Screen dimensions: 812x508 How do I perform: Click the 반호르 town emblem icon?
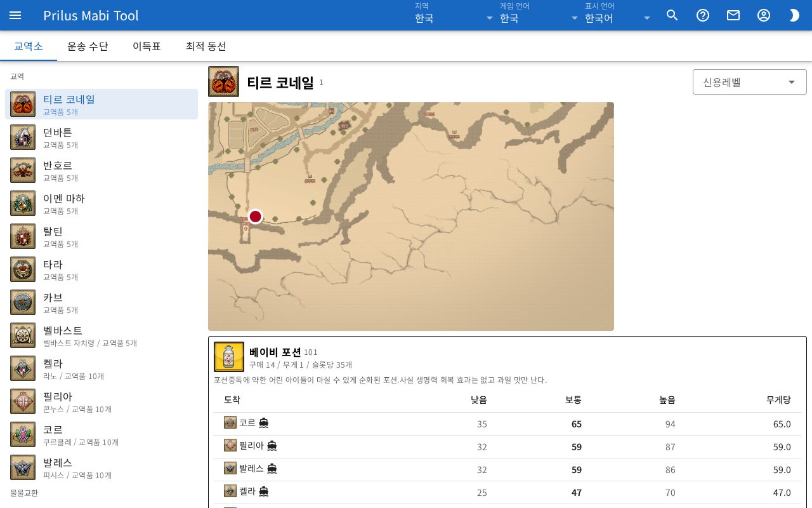coord(23,170)
